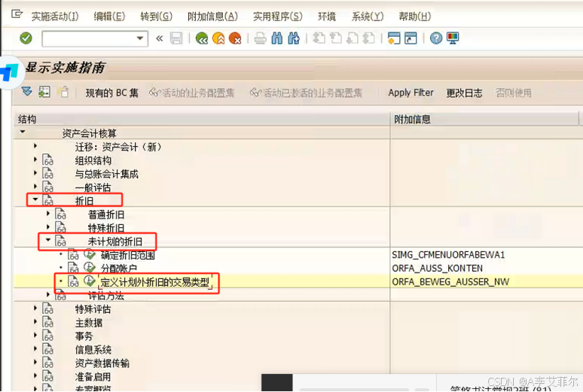Open the 转到(G) menu
Image resolution: width=583 pixels, height=392 pixels.
pyautogui.click(x=156, y=17)
